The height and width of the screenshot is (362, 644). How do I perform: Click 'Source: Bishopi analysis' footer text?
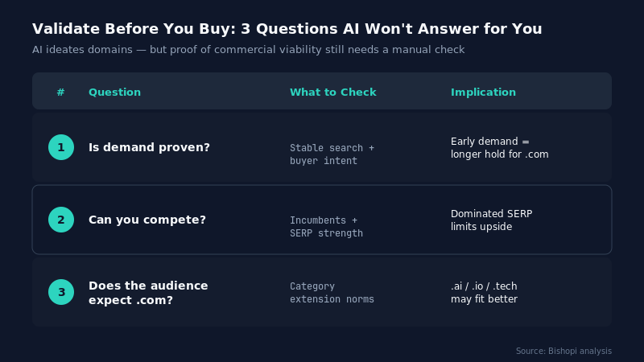pyautogui.click(x=564, y=351)
